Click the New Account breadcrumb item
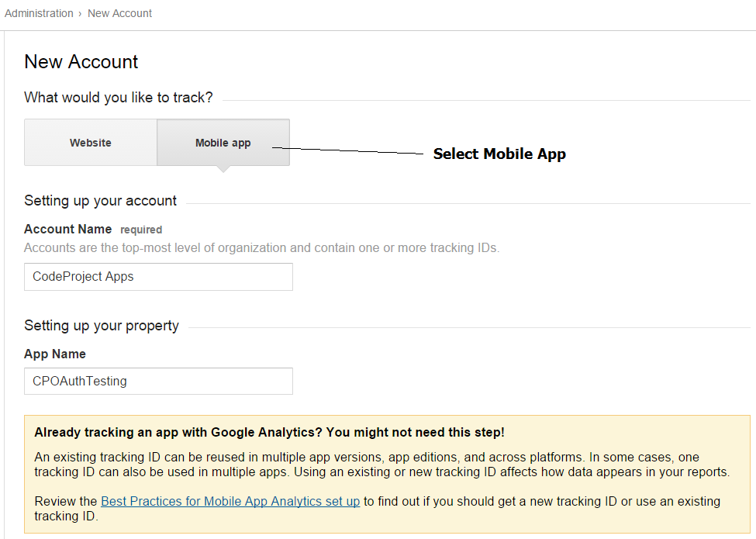756x539 pixels. (119, 13)
